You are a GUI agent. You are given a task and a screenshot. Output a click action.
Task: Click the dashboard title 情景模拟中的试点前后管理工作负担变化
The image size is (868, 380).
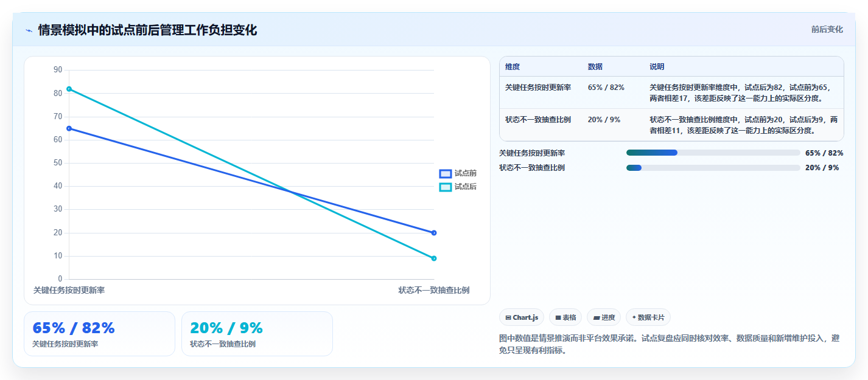pyautogui.click(x=147, y=30)
